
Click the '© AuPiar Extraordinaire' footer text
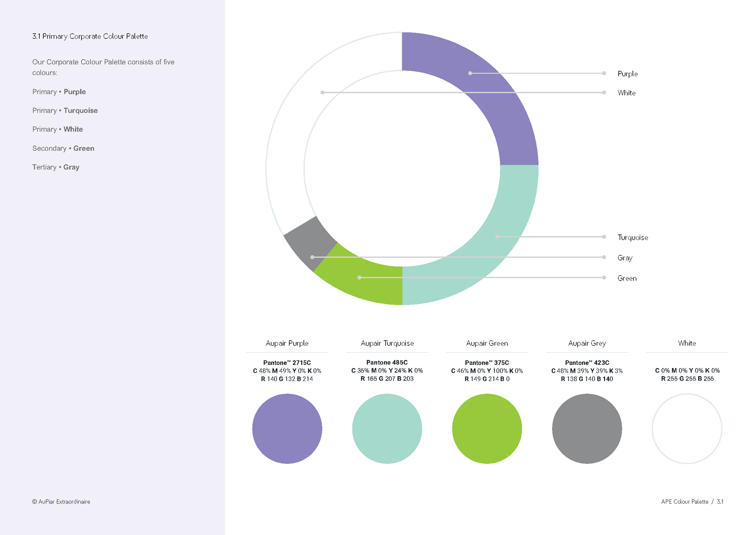tap(61, 502)
